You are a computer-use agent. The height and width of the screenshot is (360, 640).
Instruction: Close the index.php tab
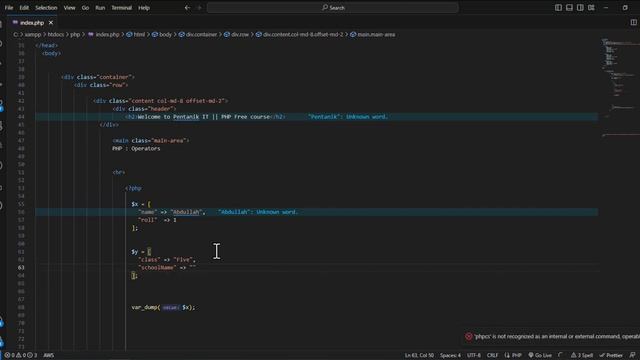pos(51,23)
